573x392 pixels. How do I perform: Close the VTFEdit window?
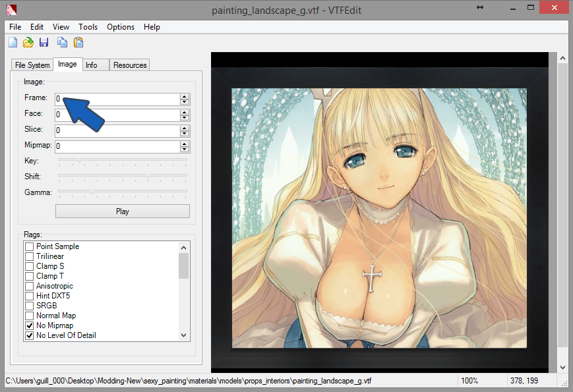[555, 7]
